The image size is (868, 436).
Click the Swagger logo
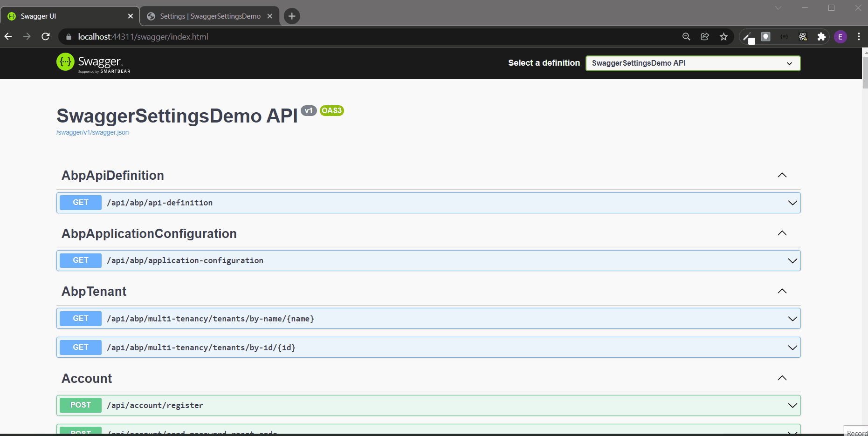(93, 63)
